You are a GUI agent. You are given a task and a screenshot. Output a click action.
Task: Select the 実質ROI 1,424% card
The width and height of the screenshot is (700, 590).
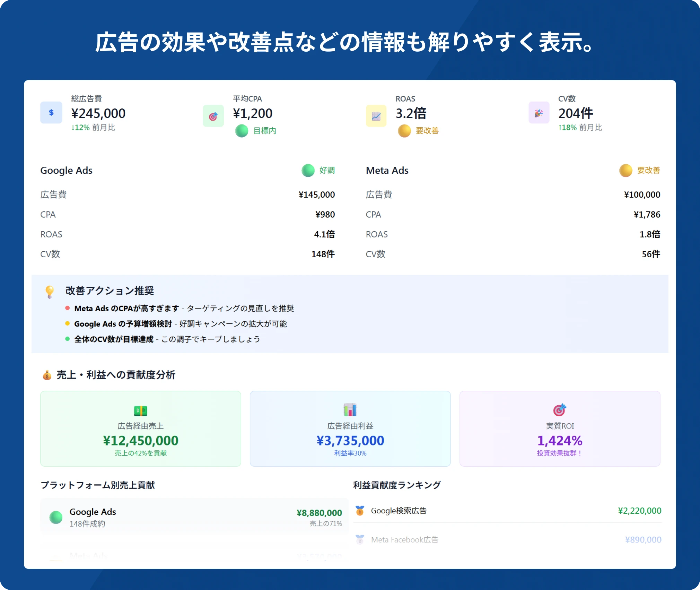click(x=559, y=428)
